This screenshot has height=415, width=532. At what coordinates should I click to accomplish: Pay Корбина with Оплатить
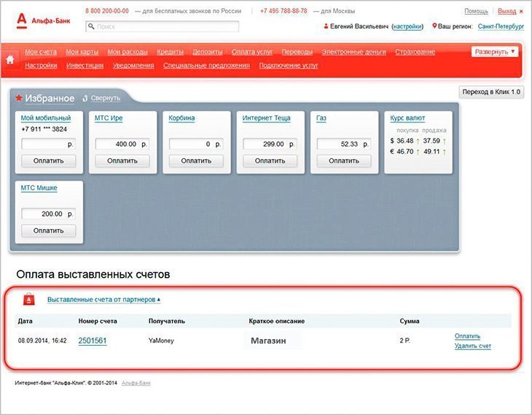(196, 160)
